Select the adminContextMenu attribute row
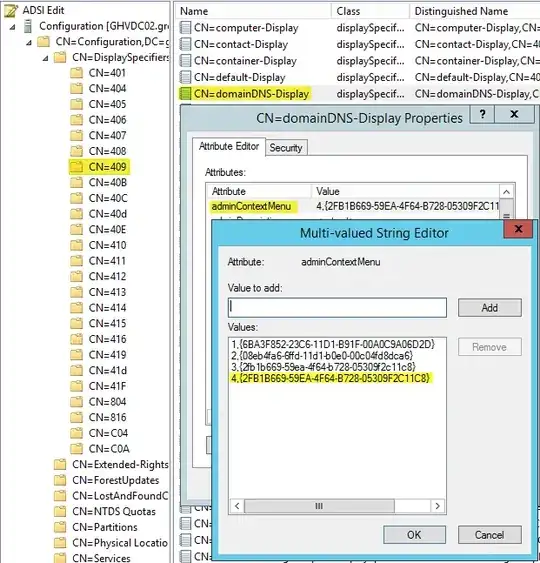Image resolution: width=540 pixels, height=563 pixels. tap(353, 206)
